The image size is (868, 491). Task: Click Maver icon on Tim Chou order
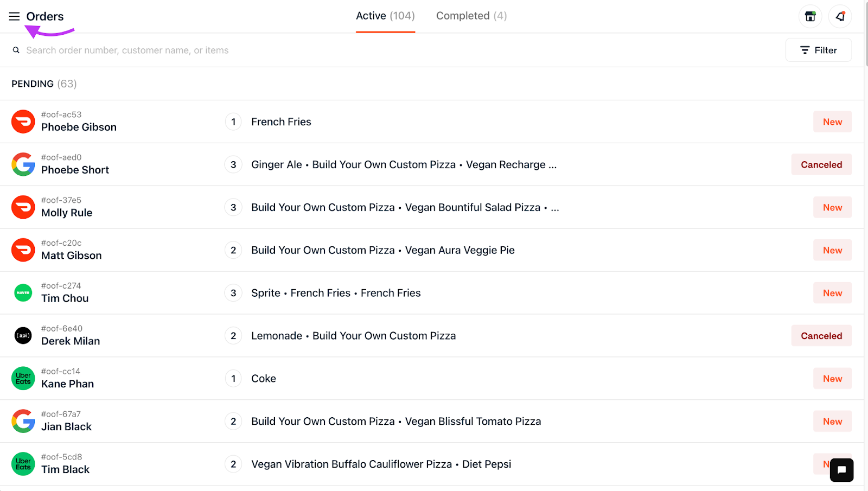[x=23, y=292]
